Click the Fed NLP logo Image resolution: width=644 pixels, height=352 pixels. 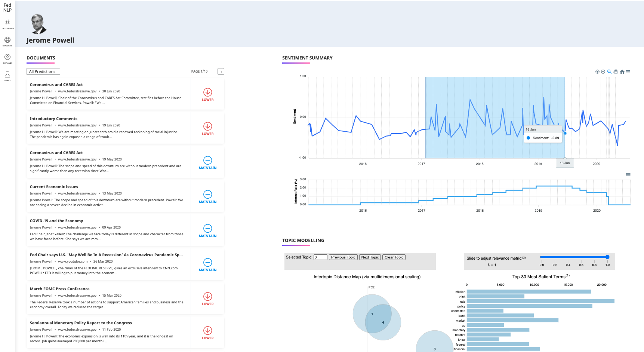tap(7, 7)
